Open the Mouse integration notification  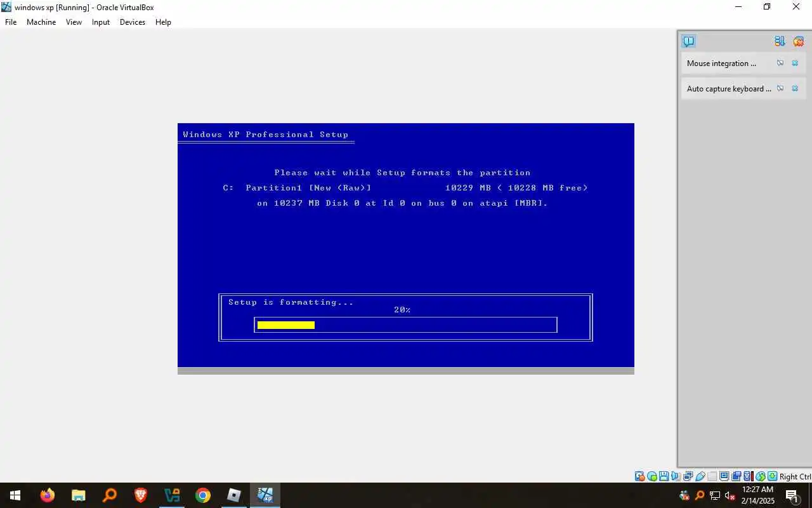(x=743, y=63)
